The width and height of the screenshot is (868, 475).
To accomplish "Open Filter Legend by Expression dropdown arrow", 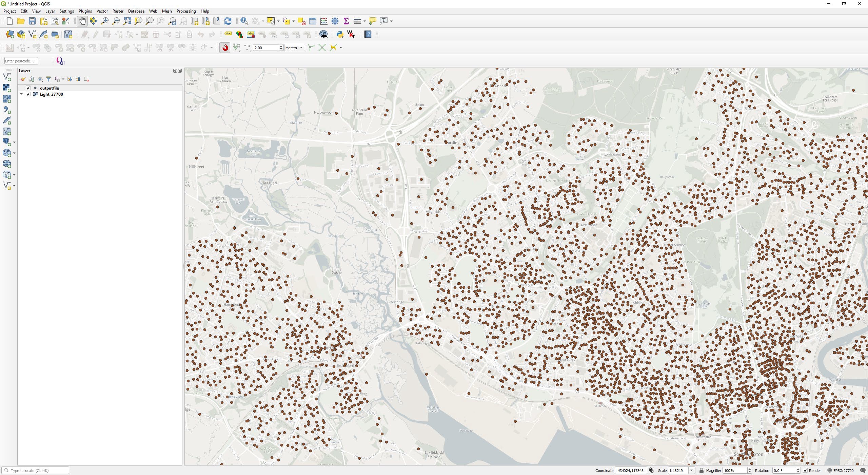I will [63, 79].
